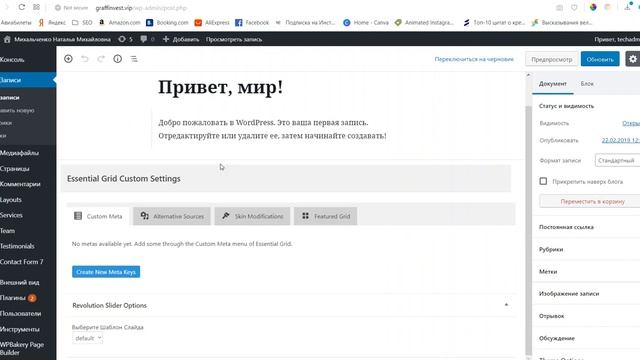Click 'Просмотреть запись' admin bar link
This screenshot has width=640, height=360.
(x=234, y=39)
